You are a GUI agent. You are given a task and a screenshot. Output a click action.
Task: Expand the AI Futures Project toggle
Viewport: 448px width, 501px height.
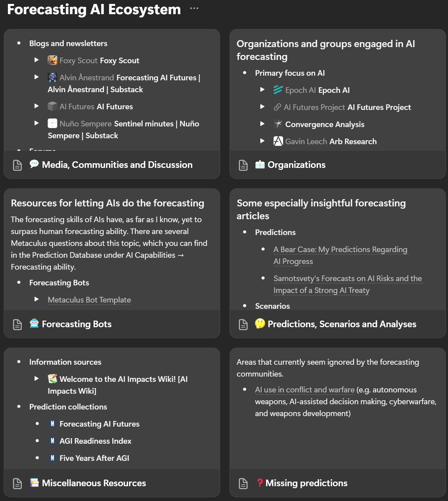tap(262, 107)
